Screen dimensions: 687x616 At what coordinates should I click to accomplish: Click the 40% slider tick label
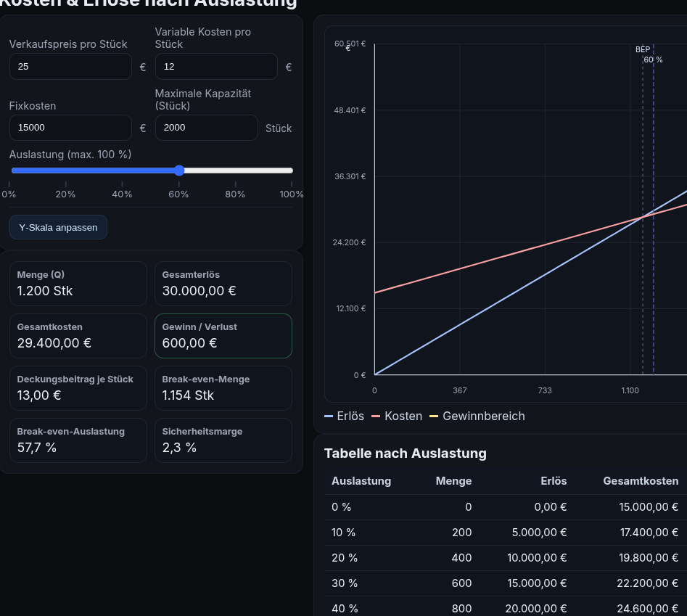coord(122,194)
